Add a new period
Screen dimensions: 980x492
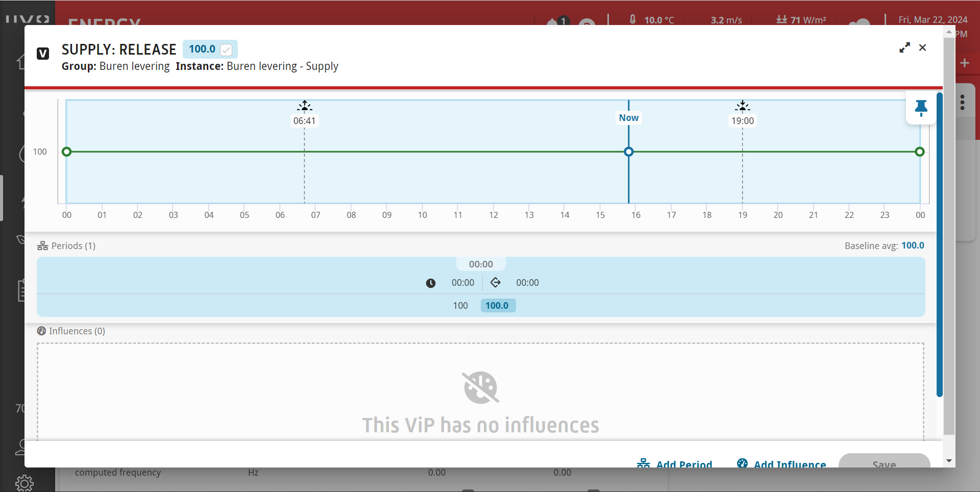pyautogui.click(x=675, y=463)
